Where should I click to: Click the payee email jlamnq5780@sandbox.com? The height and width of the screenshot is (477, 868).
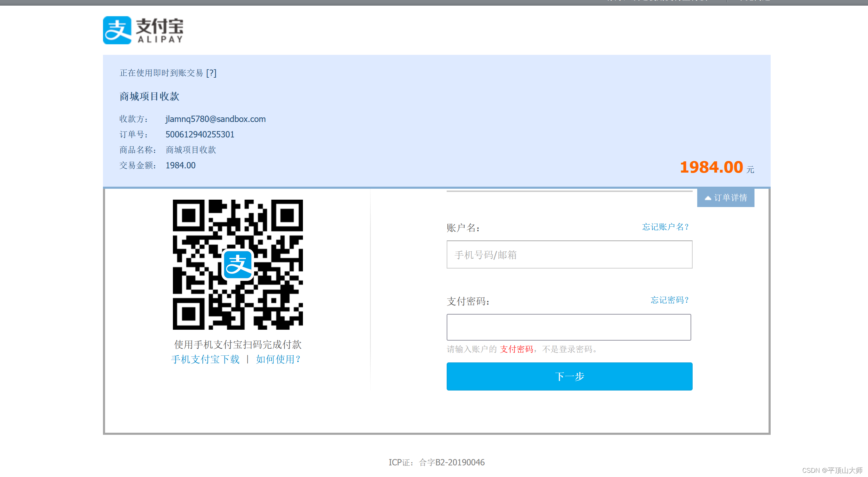pyautogui.click(x=215, y=119)
